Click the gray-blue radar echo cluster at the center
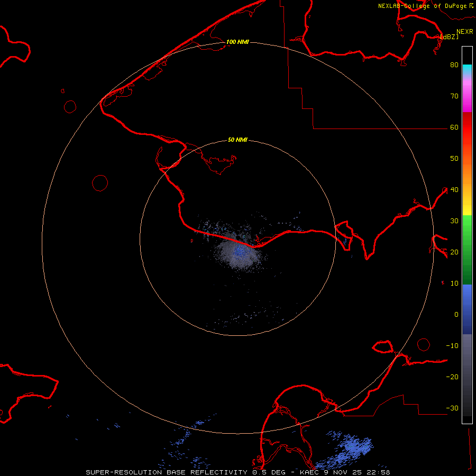The width and height of the screenshot is (476, 476). coord(239,252)
